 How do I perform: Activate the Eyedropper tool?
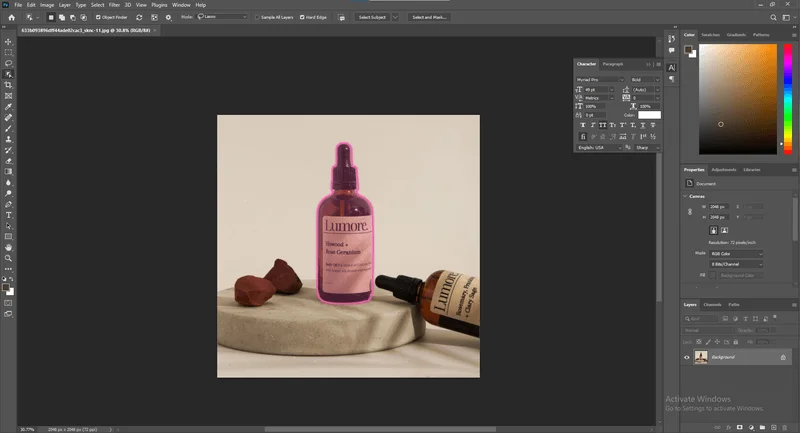point(9,106)
